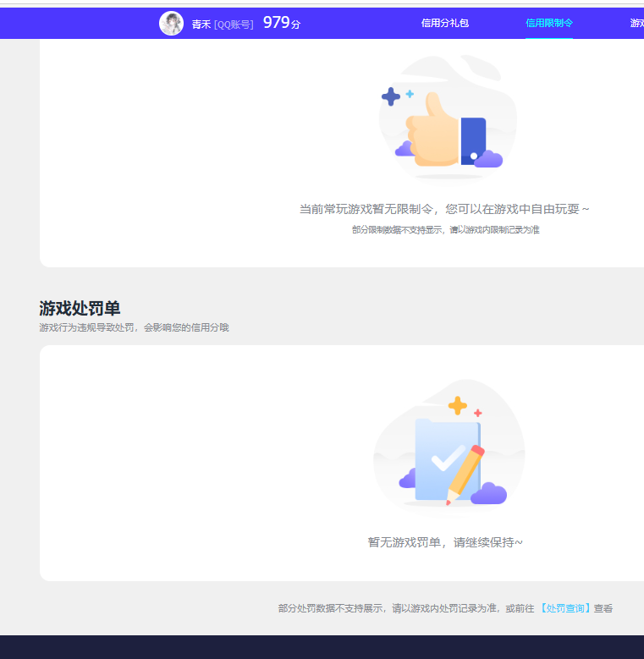Click text 当前常玩游戏暂无限制令
The height and width of the screenshot is (659, 644).
[x=366, y=209]
